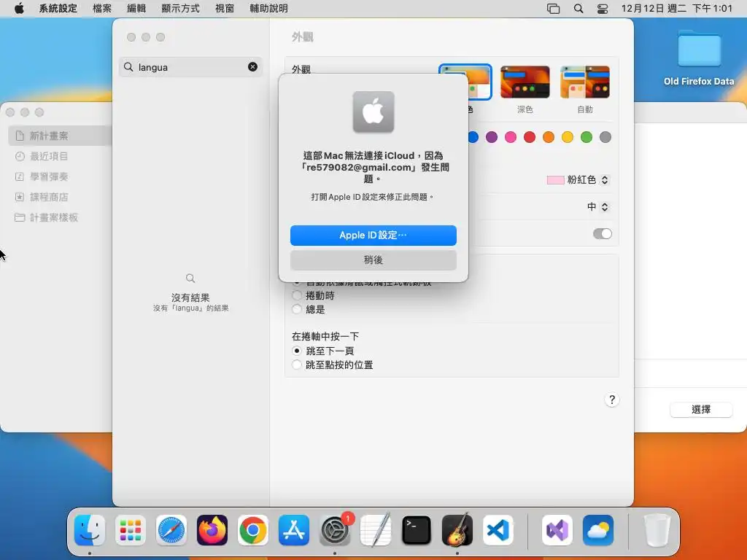Pick the blue accent color
Viewport: 747px width, 560px height.
(473, 137)
